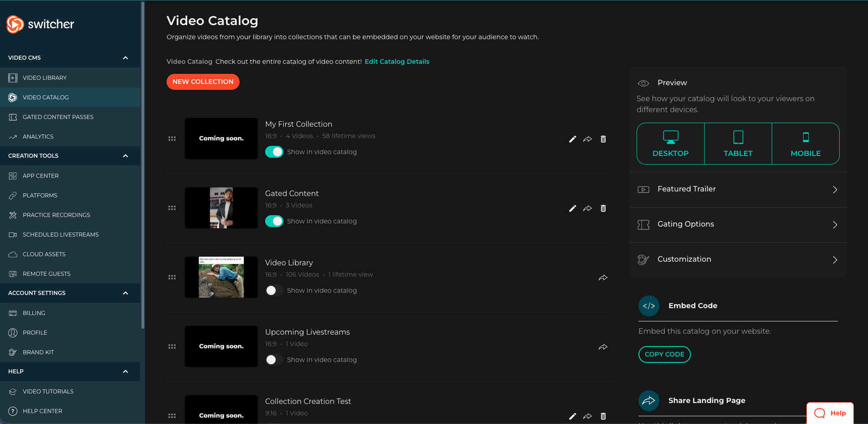This screenshot has height=424, width=868.
Task: Share Collection Creation Test arrow icon
Action: coord(588,416)
